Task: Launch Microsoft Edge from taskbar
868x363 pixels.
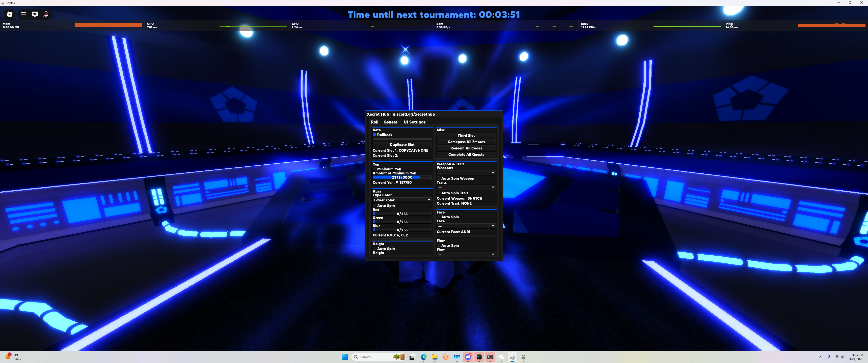Action: (x=424, y=357)
